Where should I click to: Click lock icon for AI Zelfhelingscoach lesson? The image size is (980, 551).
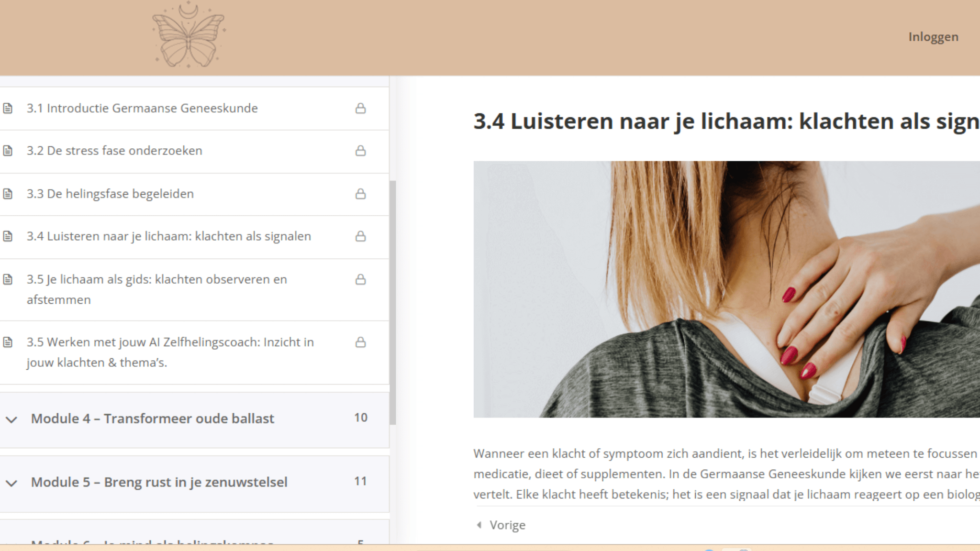click(360, 342)
